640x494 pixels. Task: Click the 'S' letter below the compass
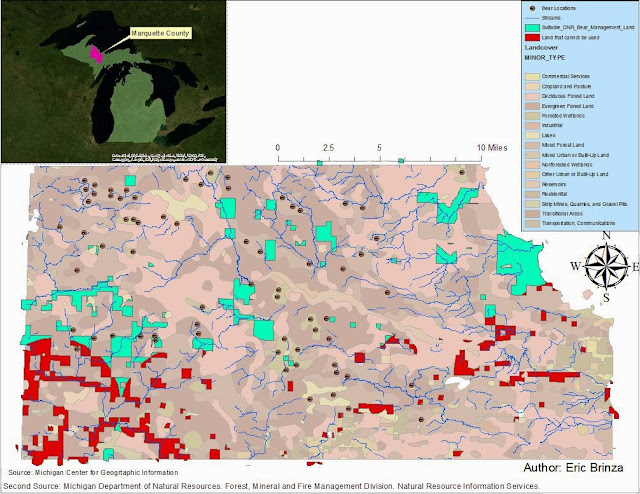(606, 298)
